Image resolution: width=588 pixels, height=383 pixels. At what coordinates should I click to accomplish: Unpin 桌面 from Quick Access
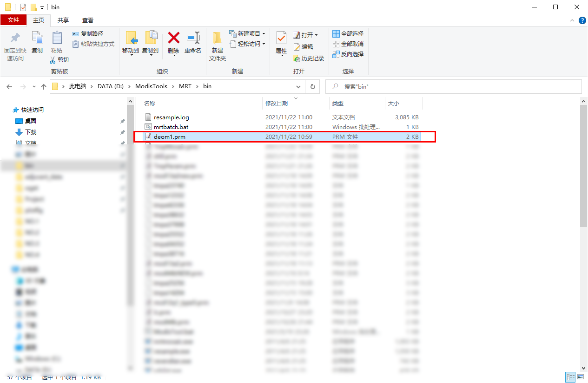(122, 121)
